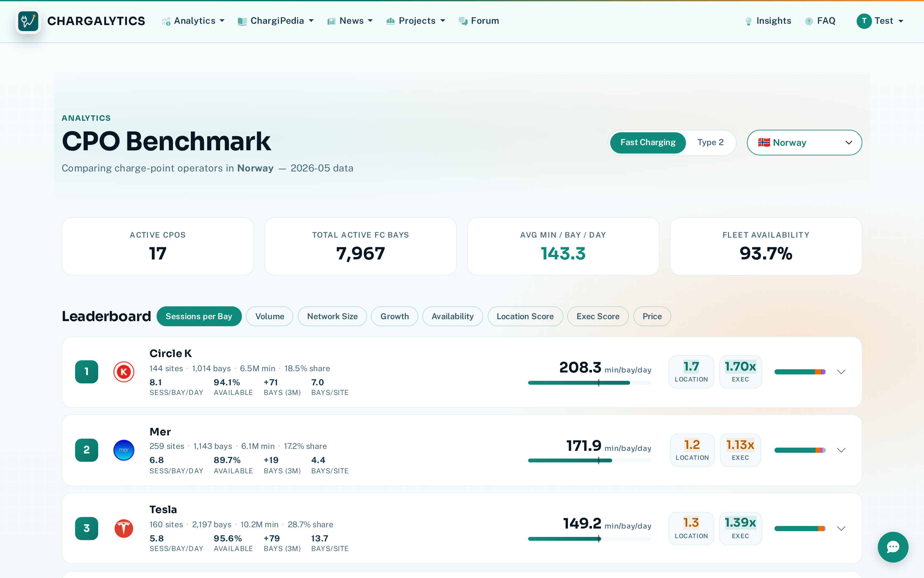Sort leaderboard by Volume

pyautogui.click(x=269, y=316)
